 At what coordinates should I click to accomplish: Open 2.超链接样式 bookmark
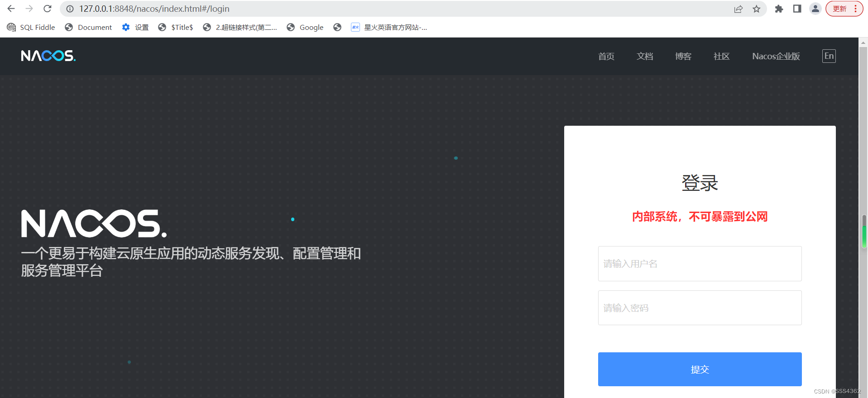click(x=240, y=27)
